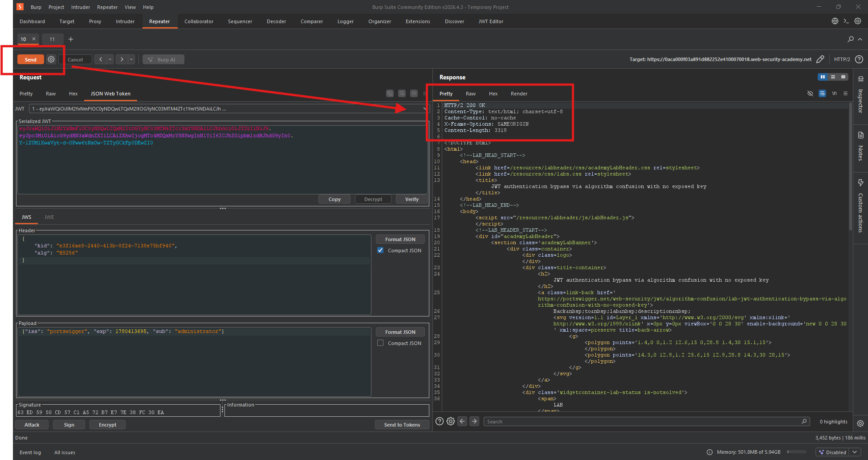
Task: Open the Custom actions side panel
Action: pyautogui.click(x=860, y=206)
